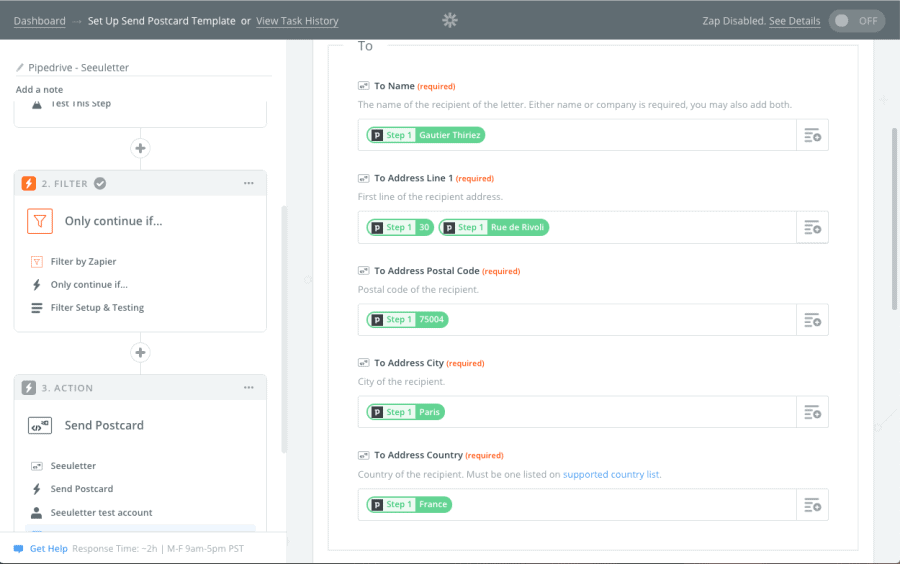Click the 'Send Postcard' action title
The image size is (900, 564).
click(x=104, y=425)
